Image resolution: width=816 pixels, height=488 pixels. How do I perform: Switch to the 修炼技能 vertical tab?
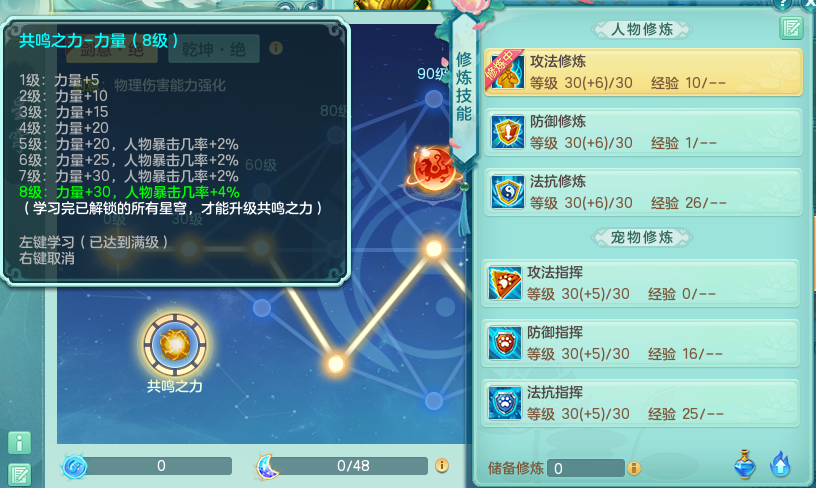tap(464, 86)
